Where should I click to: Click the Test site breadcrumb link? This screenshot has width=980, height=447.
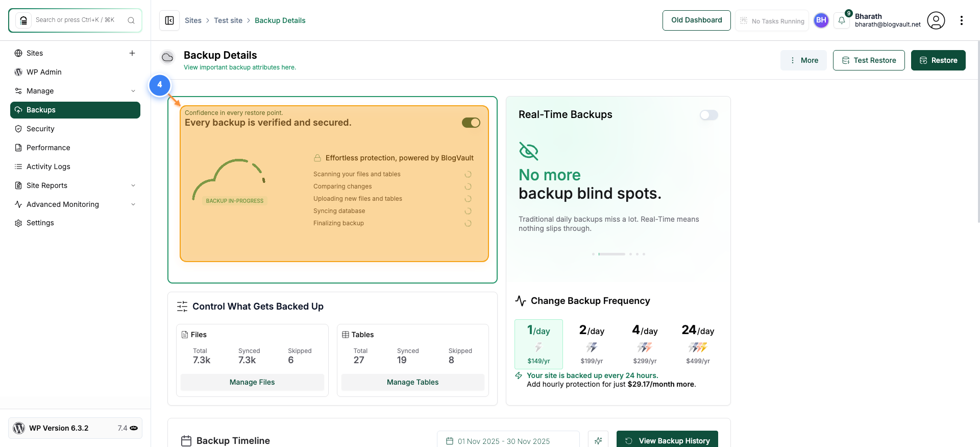tap(228, 20)
